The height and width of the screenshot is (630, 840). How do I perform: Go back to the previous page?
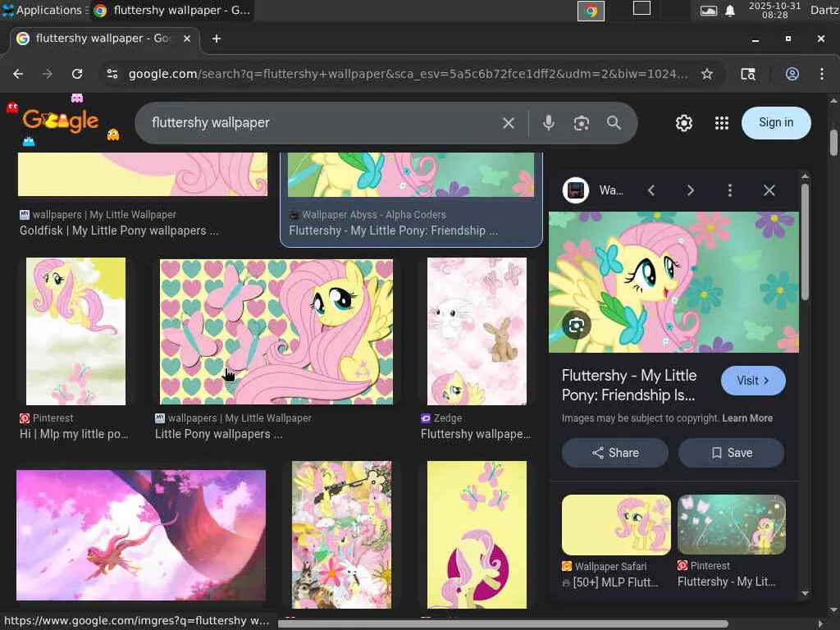coord(18,74)
